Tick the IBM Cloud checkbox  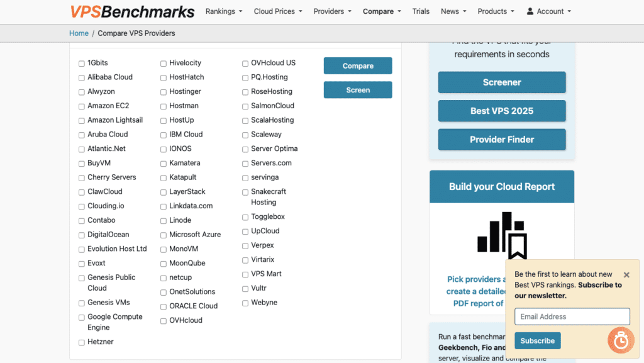click(x=164, y=135)
